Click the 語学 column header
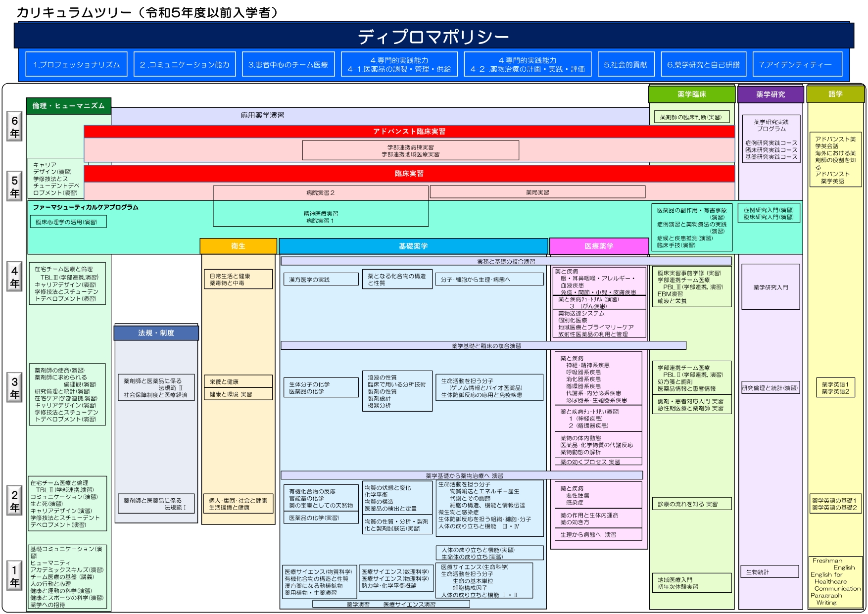The width and height of the screenshot is (868, 614). [835, 94]
